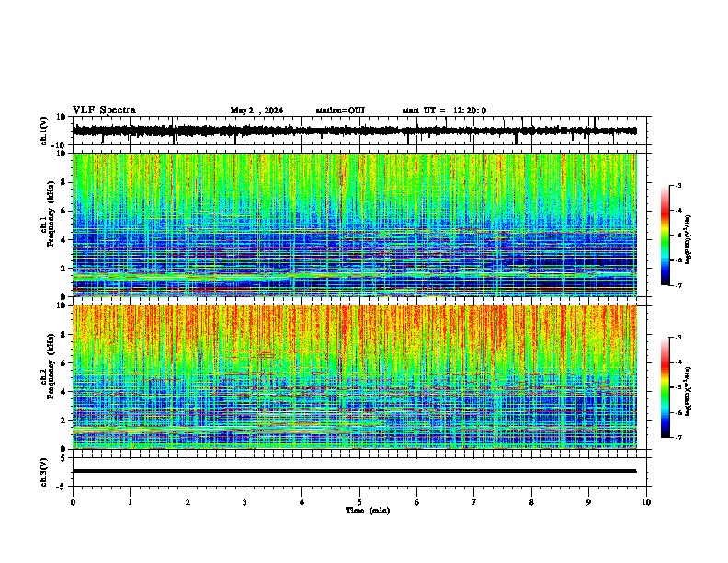728x563 pixels.
Task: Click the ch.3 flat trace panel
Action: (x=361, y=472)
